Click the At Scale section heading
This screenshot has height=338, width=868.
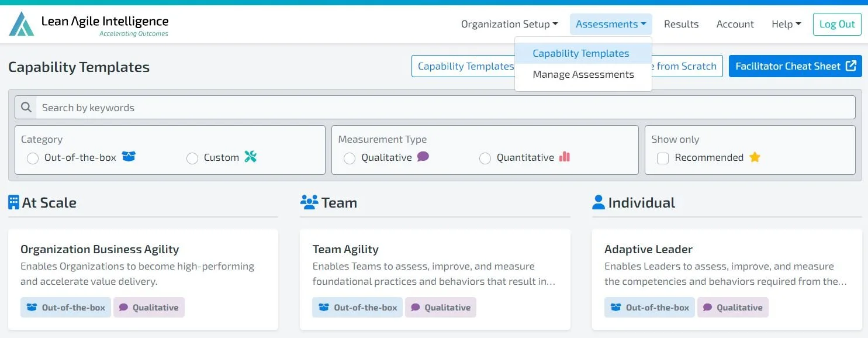click(49, 203)
